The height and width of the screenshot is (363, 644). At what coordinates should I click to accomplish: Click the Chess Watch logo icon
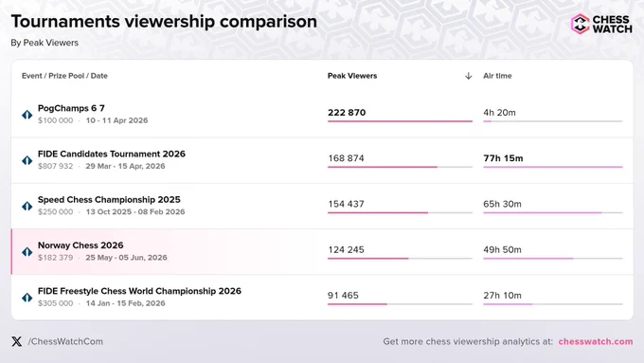(580, 24)
